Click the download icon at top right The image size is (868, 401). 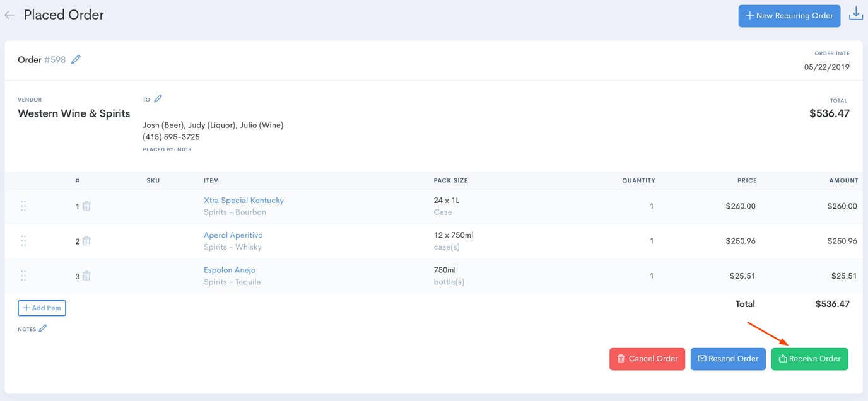coord(855,15)
